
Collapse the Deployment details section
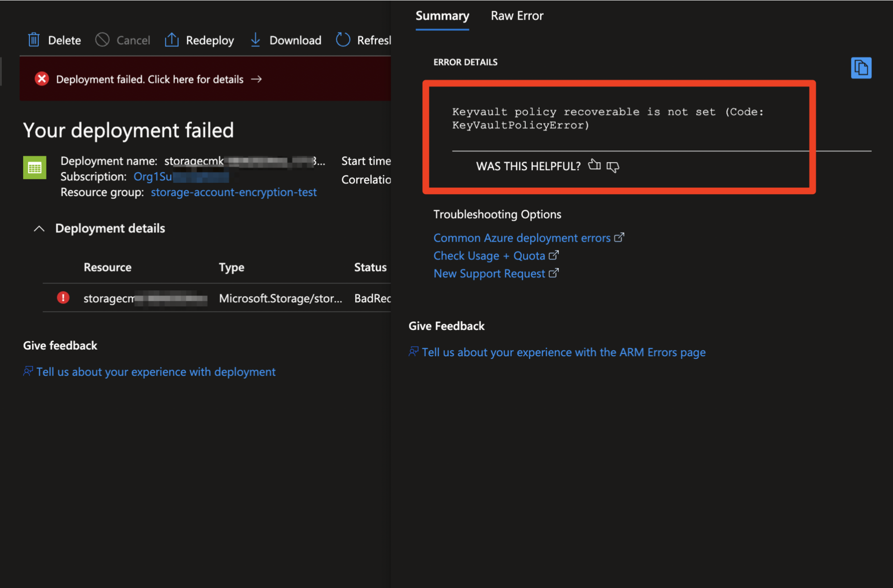click(39, 229)
